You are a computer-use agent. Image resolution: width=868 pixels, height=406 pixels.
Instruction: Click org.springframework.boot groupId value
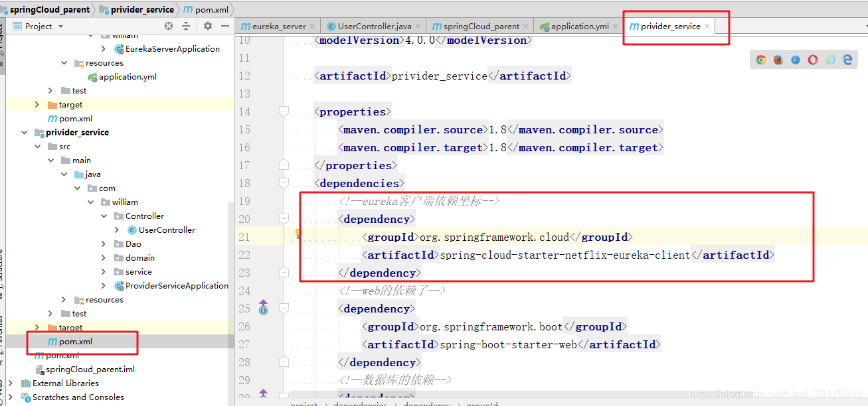(x=491, y=326)
